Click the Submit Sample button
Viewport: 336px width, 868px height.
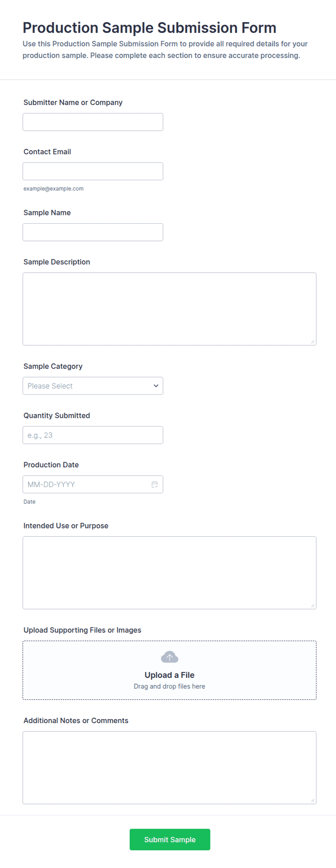(x=170, y=839)
